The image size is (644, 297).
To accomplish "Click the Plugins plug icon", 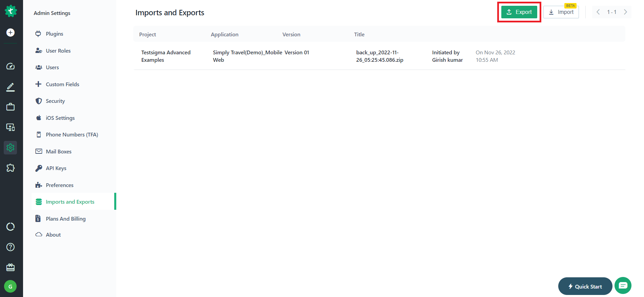I will (38, 34).
